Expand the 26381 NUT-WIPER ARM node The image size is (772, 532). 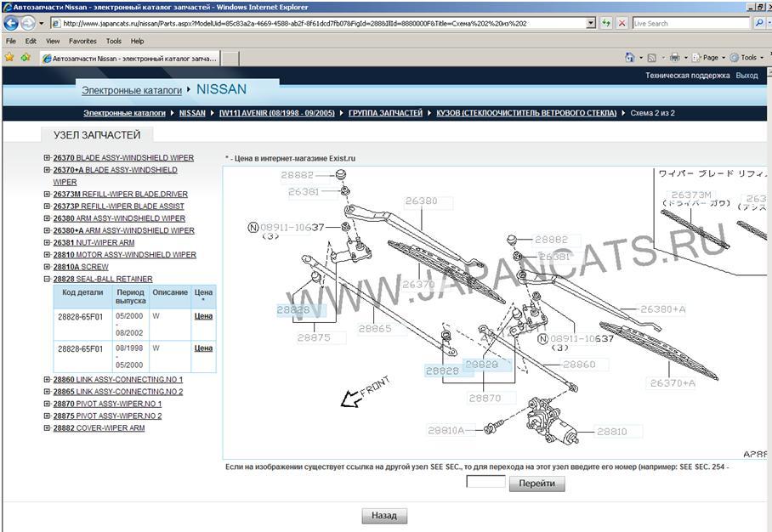coord(47,242)
